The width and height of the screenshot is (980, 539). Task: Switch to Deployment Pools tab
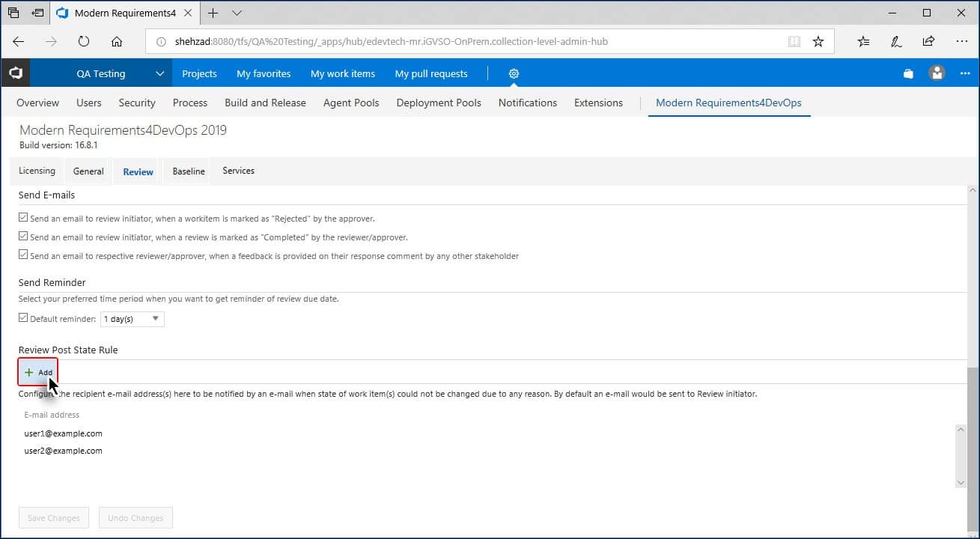point(439,103)
